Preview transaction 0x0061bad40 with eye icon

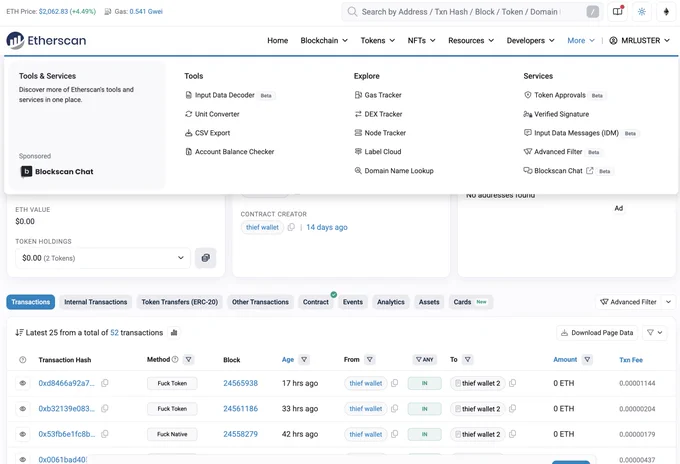pyautogui.click(x=23, y=459)
